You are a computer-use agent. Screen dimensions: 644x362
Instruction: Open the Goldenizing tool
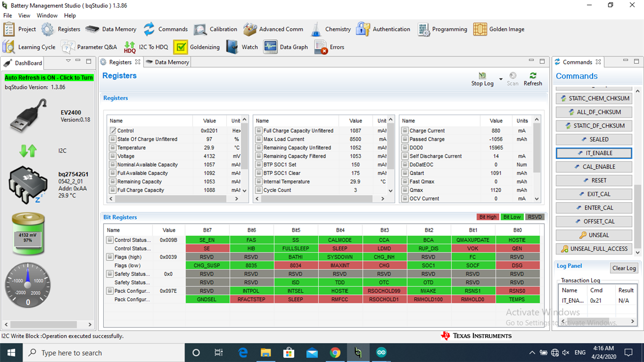(x=197, y=47)
